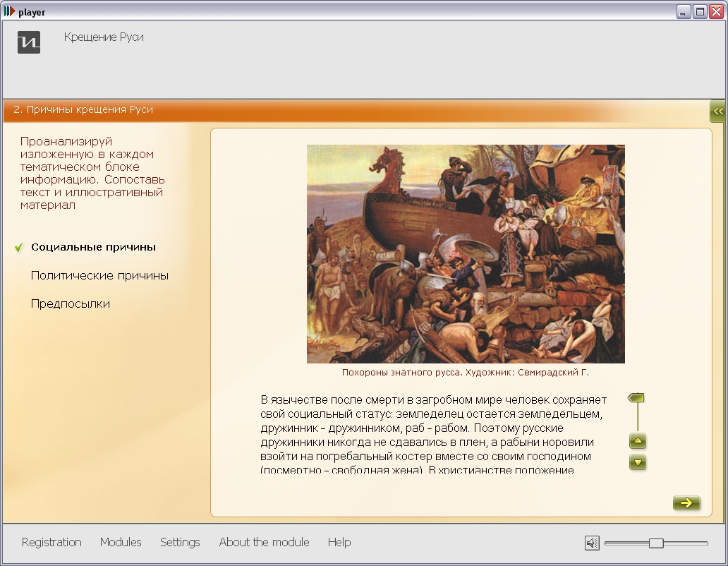Screen dimensions: 728x566
Task: Collapse panel with double-chevron button
Action: coord(718,111)
